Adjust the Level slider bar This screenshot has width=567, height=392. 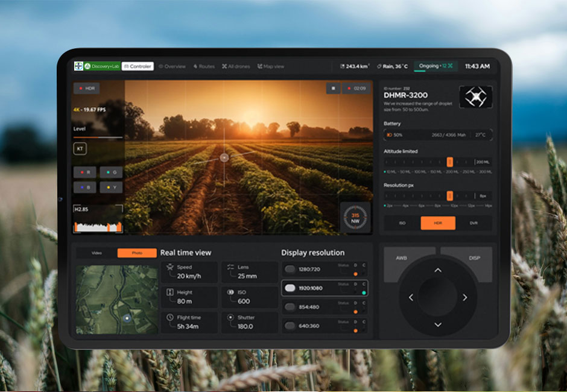point(98,138)
